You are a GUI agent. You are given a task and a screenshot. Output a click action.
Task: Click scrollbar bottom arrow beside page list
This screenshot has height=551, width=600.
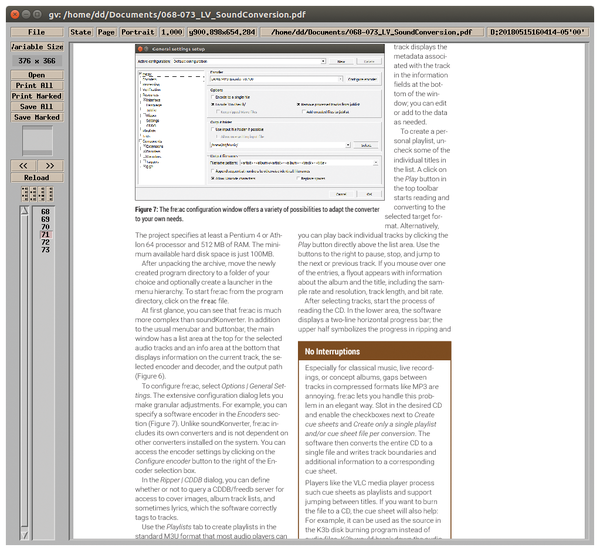coord(24,534)
